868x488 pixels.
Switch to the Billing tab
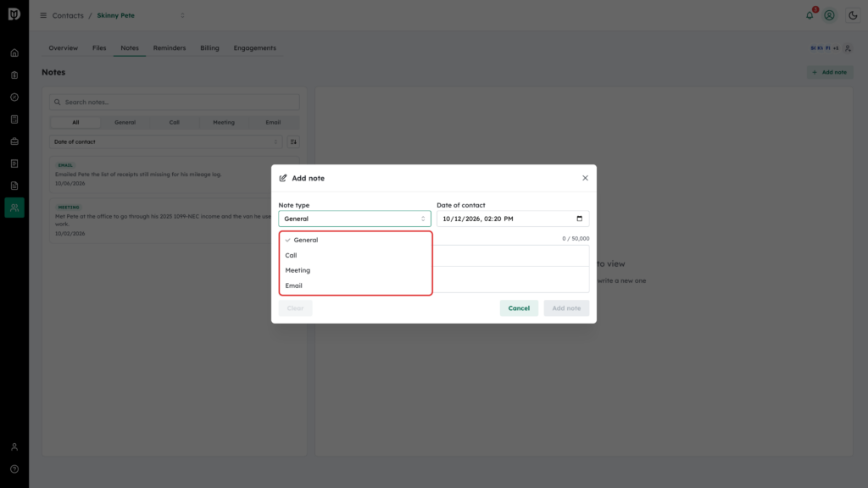tap(210, 48)
